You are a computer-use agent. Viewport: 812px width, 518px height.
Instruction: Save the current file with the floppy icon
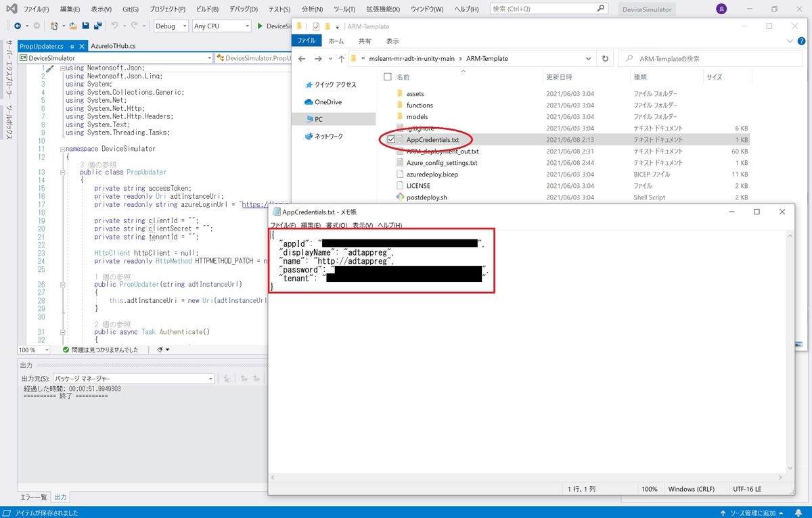(x=85, y=26)
